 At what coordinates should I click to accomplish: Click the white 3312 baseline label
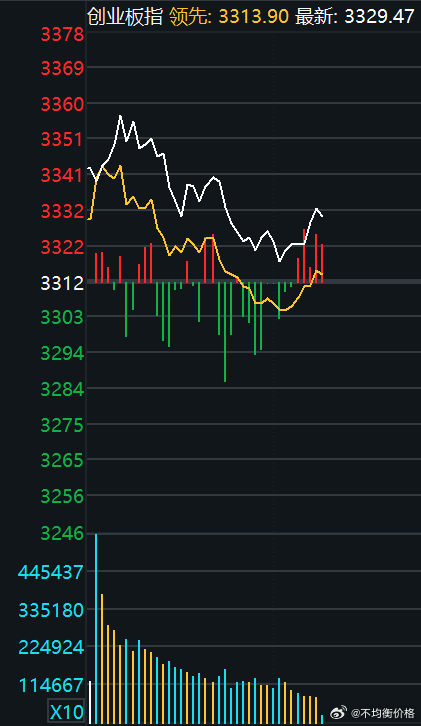(63, 283)
